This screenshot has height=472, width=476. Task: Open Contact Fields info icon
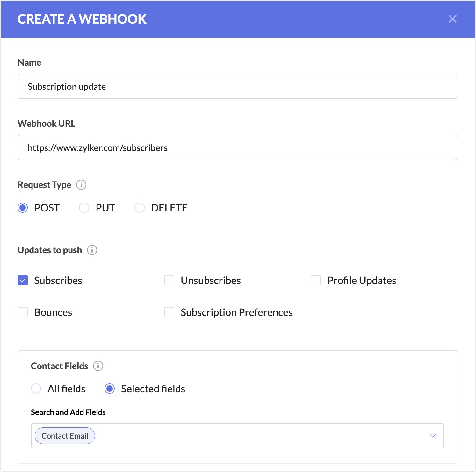98,366
